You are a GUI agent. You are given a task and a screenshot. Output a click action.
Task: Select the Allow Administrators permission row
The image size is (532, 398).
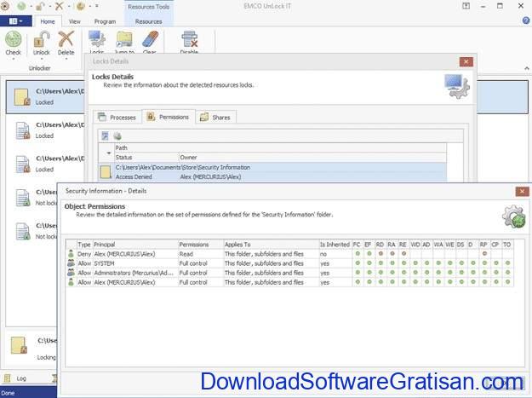coord(289,273)
